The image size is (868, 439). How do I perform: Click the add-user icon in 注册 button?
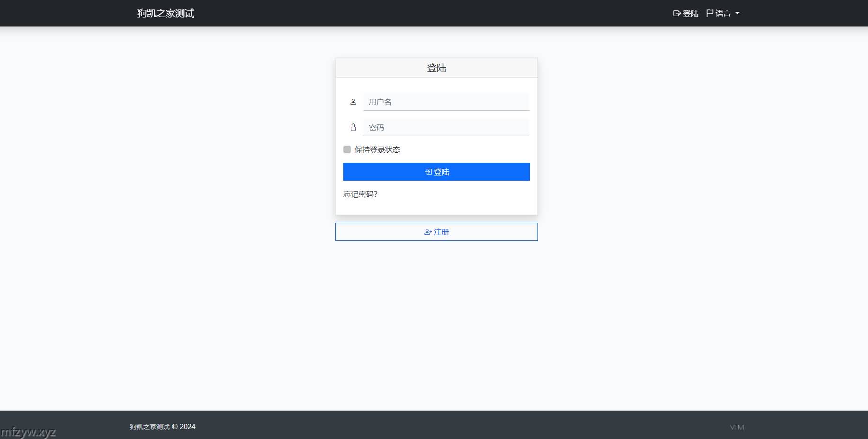click(428, 232)
